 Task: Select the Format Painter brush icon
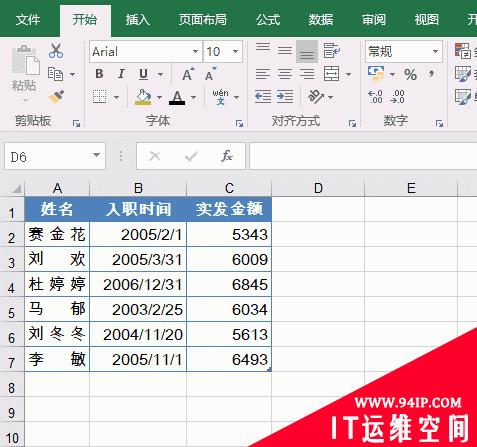(56, 97)
